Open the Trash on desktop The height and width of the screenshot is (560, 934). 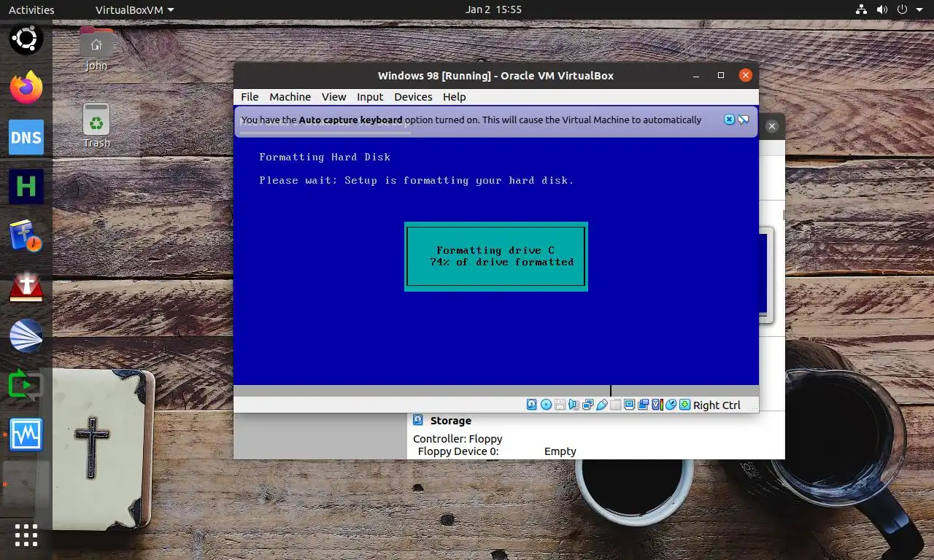tap(96, 125)
